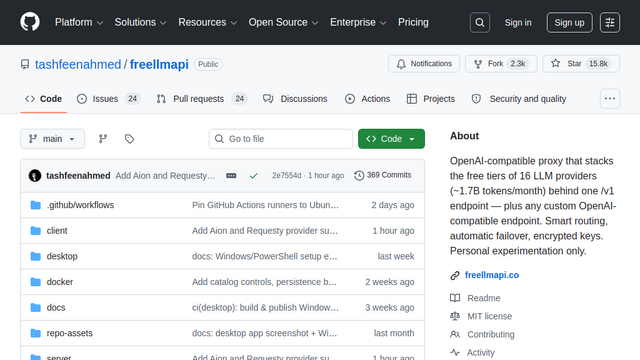Click the Sign up button

point(569,22)
